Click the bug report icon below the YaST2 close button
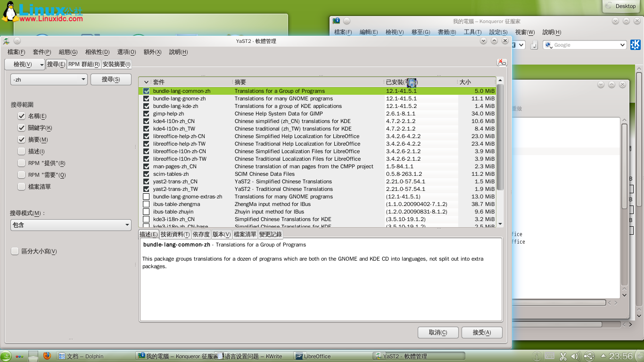Image resolution: width=644 pixels, height=362 pixels. pyautogui.click(x=502, y=62)
